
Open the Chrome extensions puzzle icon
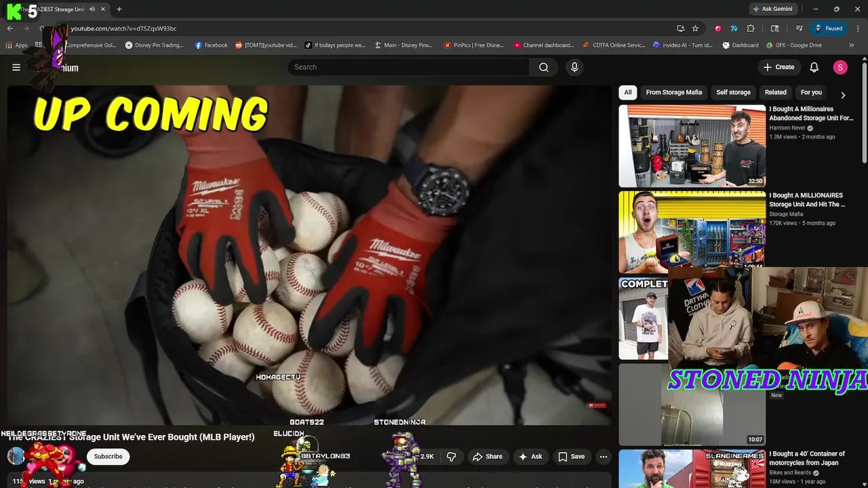point(751,28)
